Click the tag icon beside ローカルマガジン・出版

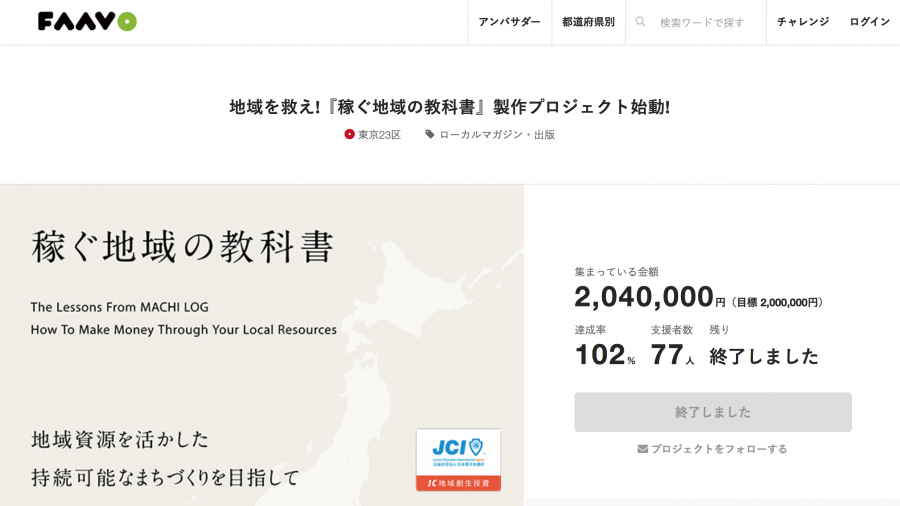[x=430, y=134]
